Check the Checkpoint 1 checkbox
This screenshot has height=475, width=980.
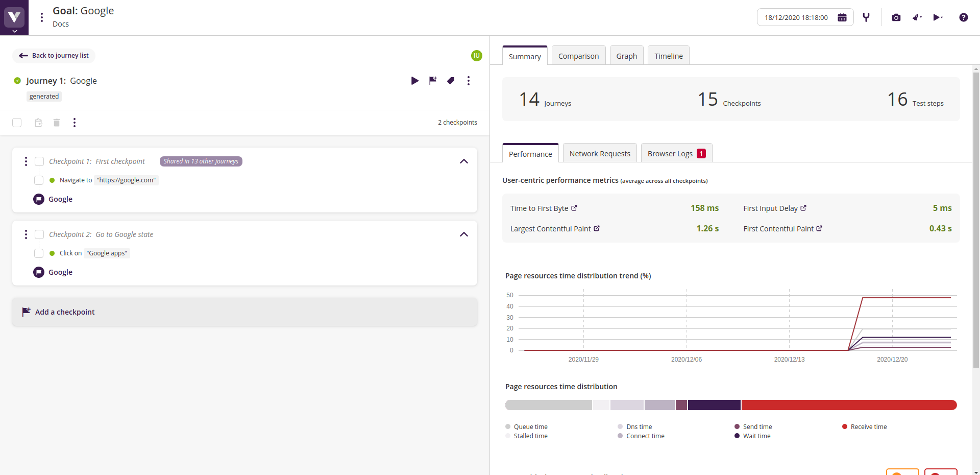click(x=39, y=161)
